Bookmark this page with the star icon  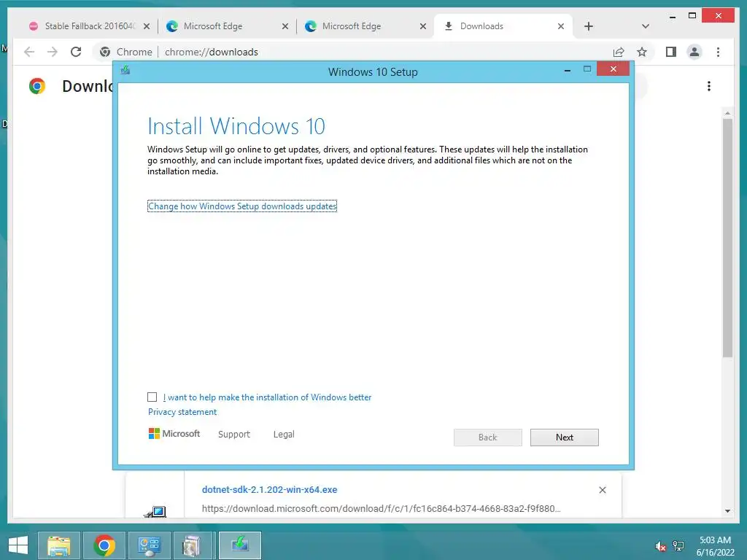coord(642,52)
